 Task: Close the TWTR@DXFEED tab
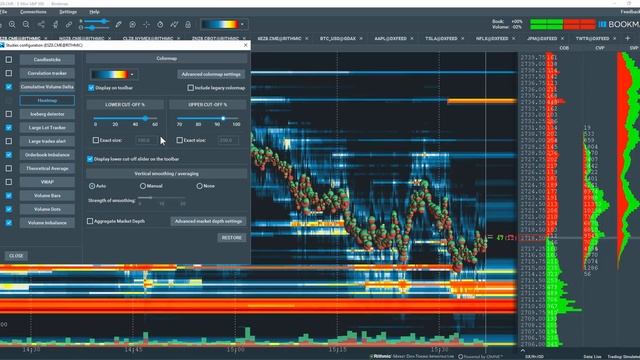point(615,39)
